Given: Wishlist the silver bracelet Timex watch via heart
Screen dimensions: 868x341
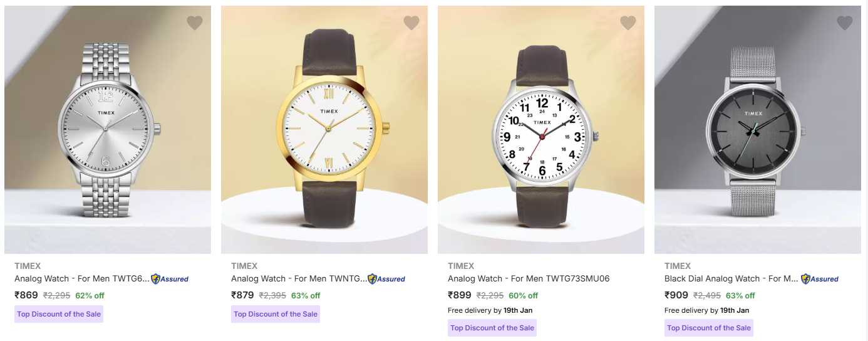Looking at the screenshot, I should [x=195, y=23].
